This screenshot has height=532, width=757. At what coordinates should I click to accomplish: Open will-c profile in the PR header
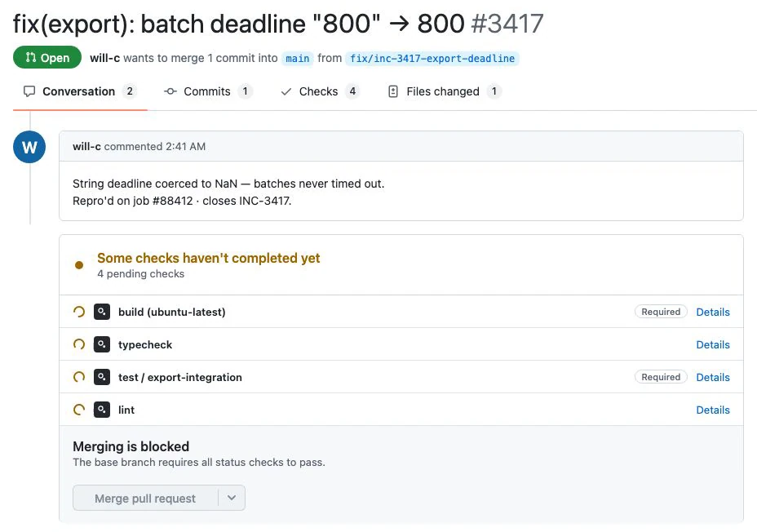104,58
